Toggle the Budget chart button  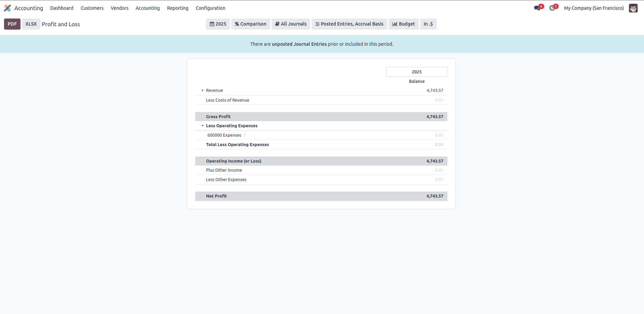pyautogui.click(x=403, y=24)
